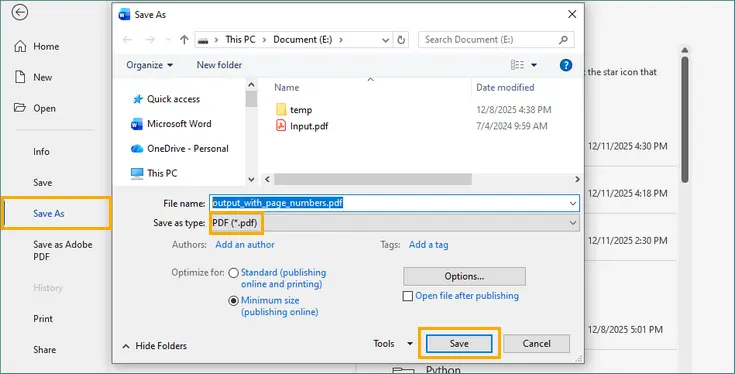Expand address bar previous locations dropdown
Image resolution: width=735 pixels, height=374 pixels.
click(385, 40)
